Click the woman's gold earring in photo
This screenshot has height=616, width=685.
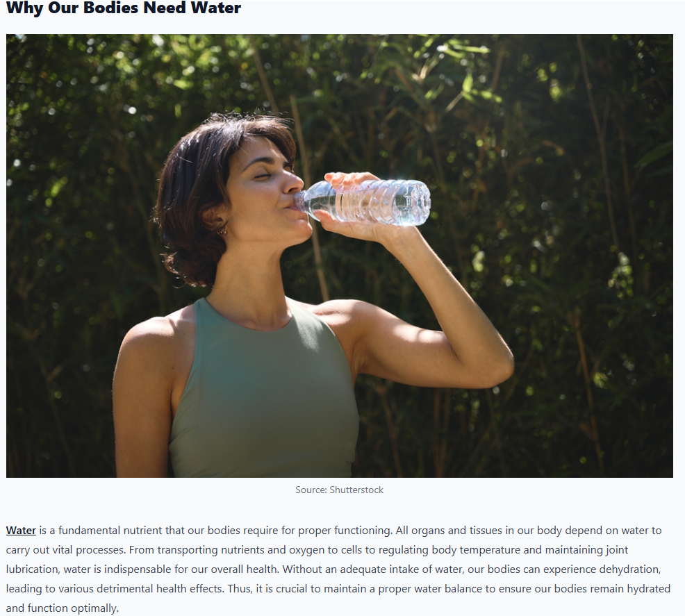pos(223,231)
